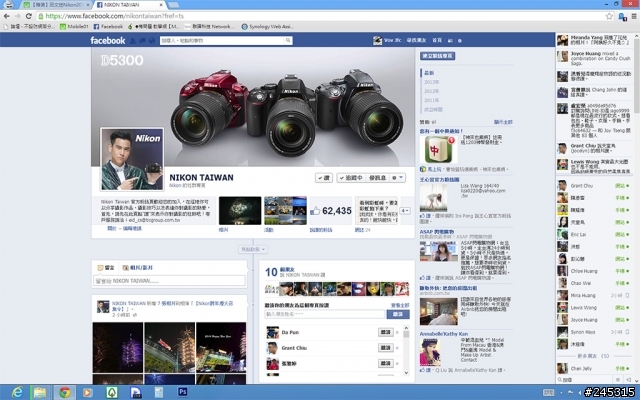
Task: Dismiss Grant Chiu invite suggestion with x
Action: tap(397, 348)
